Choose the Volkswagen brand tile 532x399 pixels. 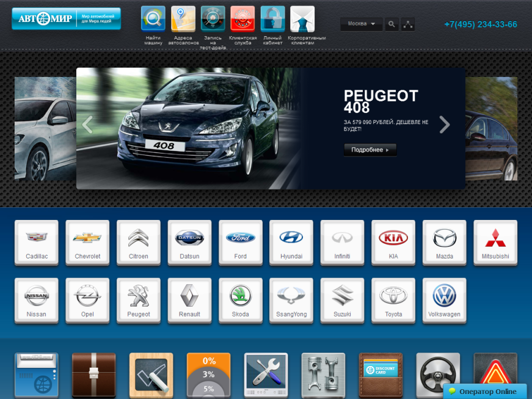click(x=445, y=300)
